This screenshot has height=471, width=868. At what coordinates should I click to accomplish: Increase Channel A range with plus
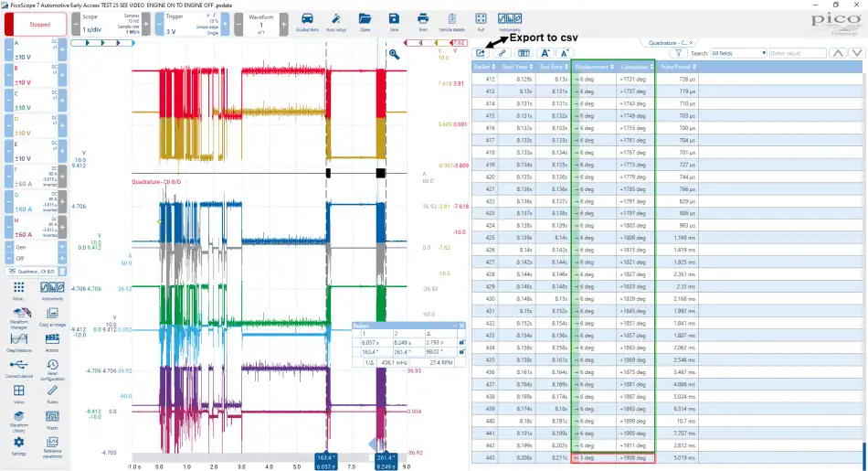pos(62,50)
